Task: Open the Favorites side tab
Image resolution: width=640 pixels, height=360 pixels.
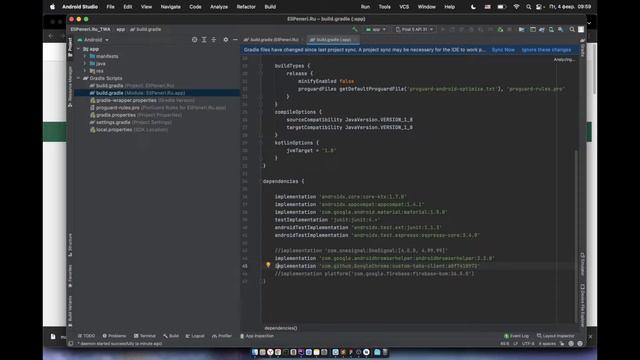Action: (70, 276)
